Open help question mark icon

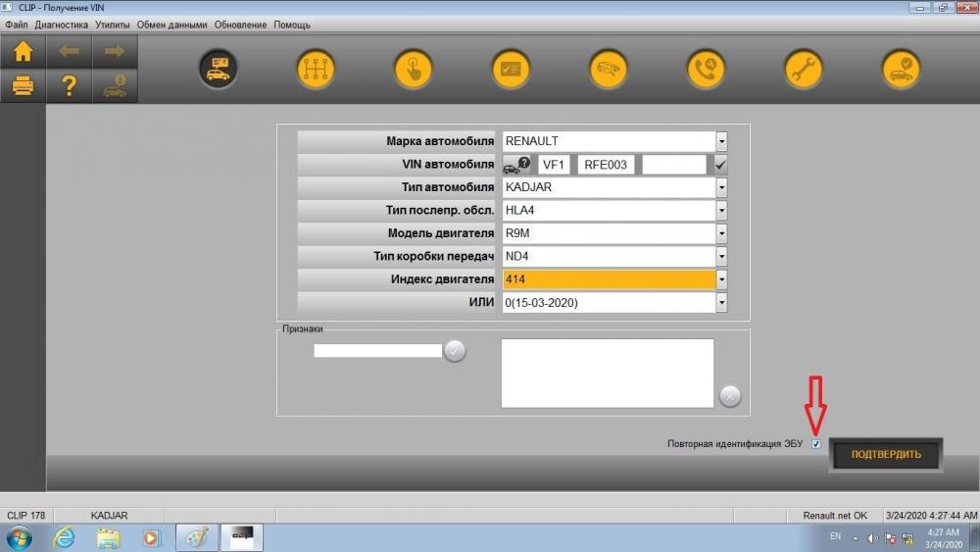coord(69,85)
